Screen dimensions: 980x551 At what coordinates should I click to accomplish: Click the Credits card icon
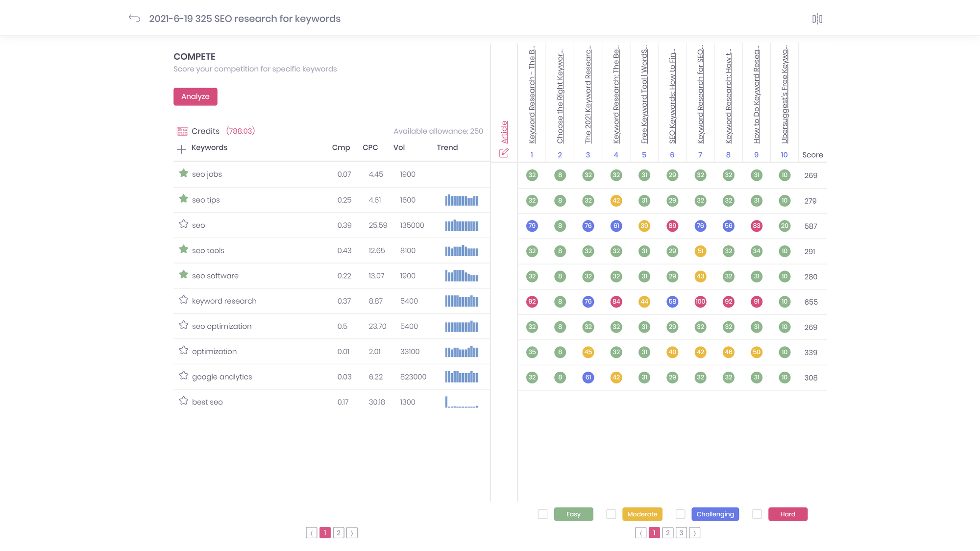182,131
